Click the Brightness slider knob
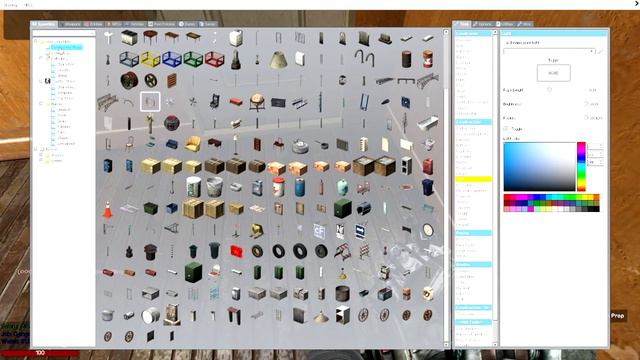Screen dimensions: 640x360 (586, 104)
